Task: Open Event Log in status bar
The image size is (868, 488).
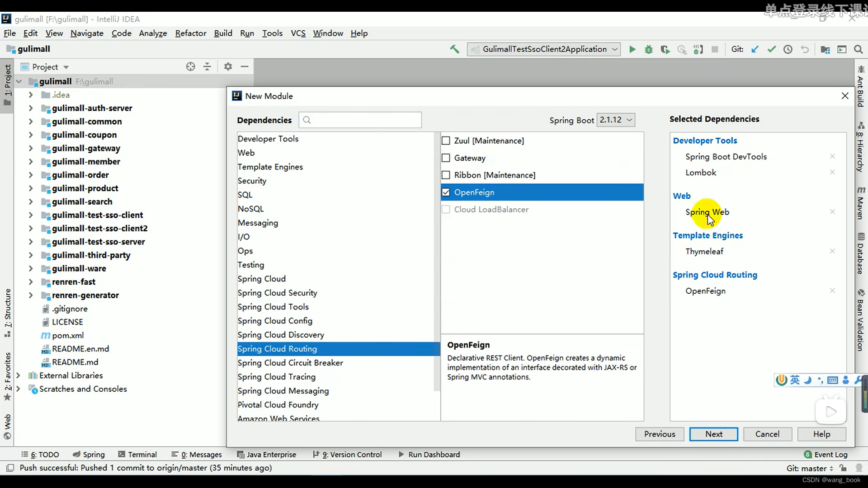Action: point(826,455)
